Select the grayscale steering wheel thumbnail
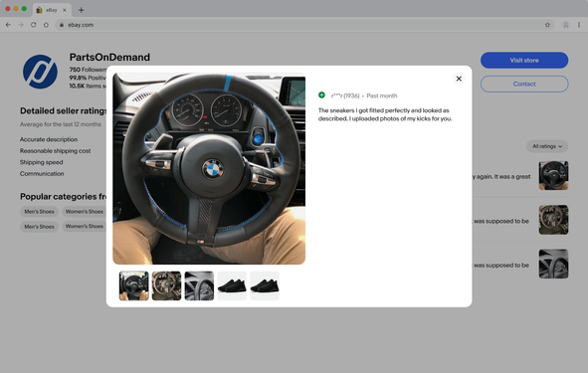This screenshot has width=588, height=373. (x=199, y=285)
